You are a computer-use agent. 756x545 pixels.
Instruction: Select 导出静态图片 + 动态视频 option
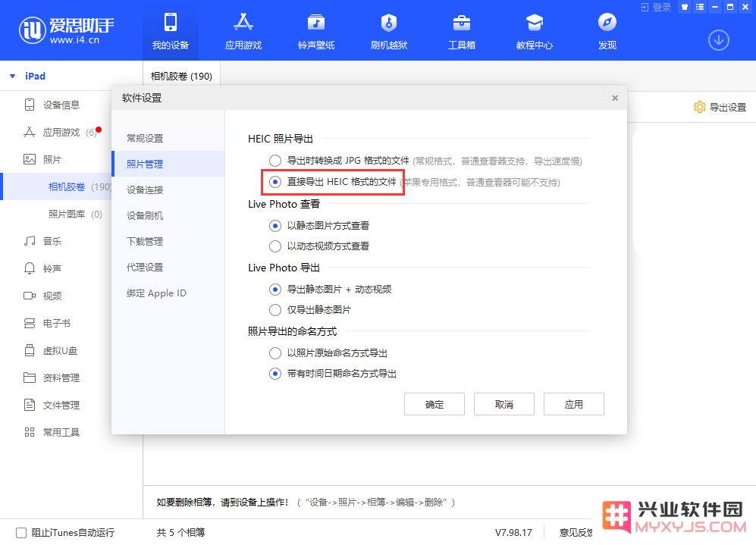(x=274, y=289)
